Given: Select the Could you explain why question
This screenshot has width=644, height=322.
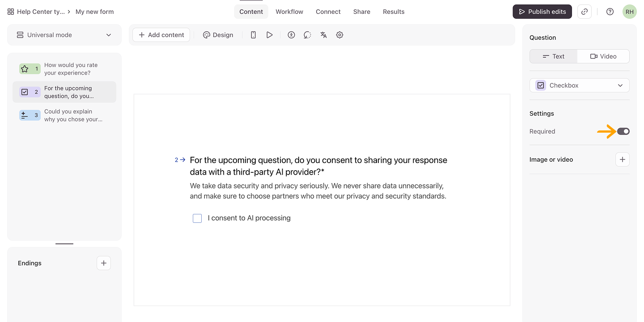Looking at the screenshot, I should (64, 115).
